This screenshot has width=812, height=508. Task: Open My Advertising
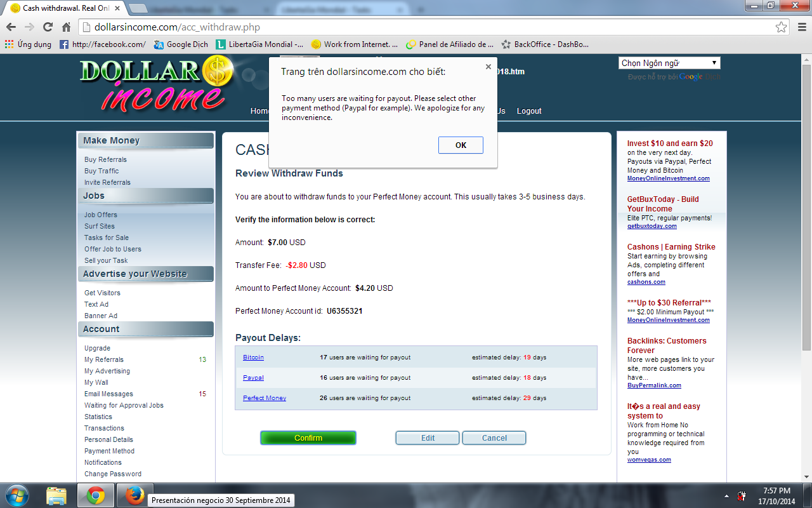(107, 371)
